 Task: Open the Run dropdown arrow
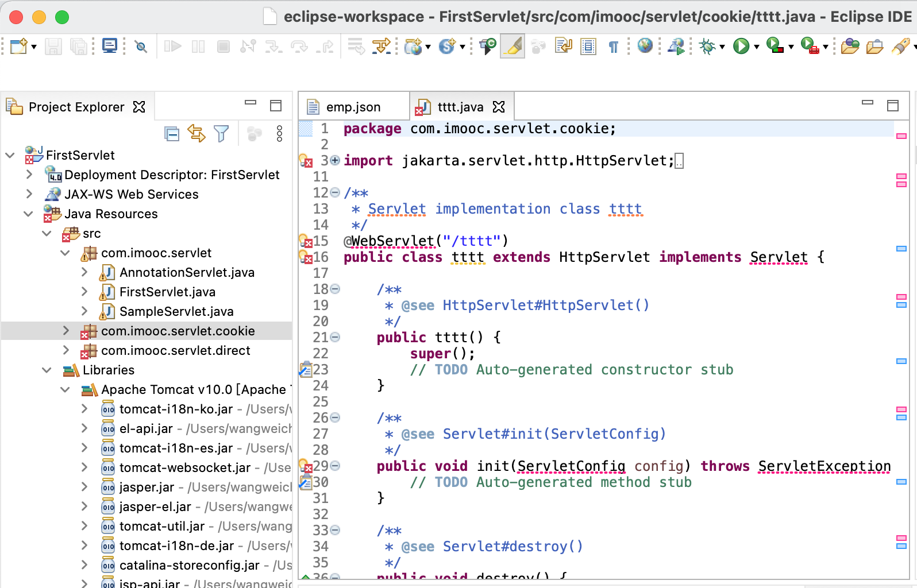pyautogui.click(x=756, y=47)
